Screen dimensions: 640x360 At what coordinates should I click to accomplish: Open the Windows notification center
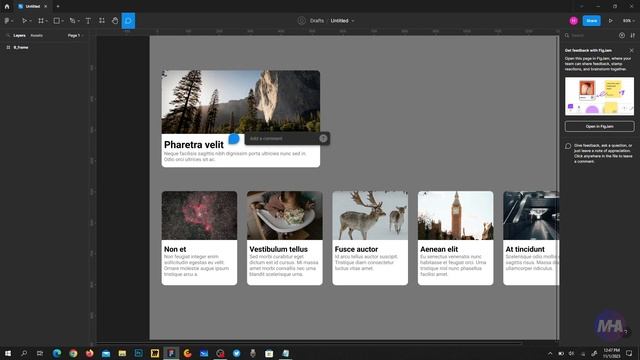tap(629, 353)
